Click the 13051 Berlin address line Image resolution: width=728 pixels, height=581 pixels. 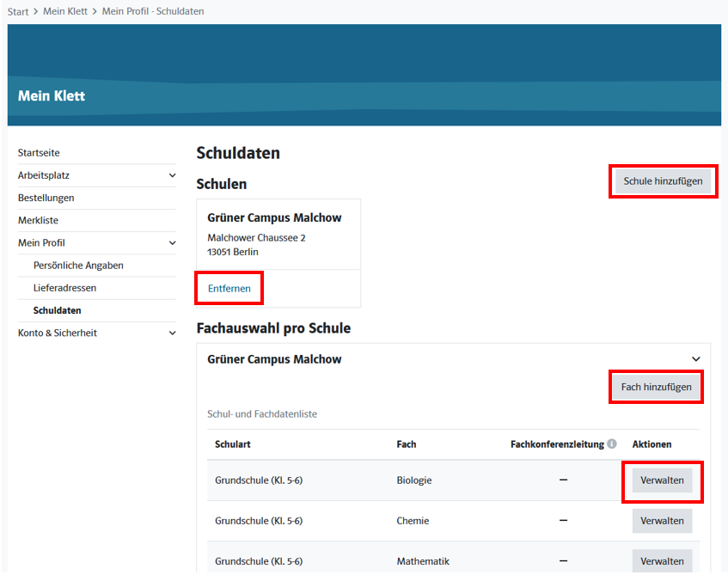[x=233, y=252]
